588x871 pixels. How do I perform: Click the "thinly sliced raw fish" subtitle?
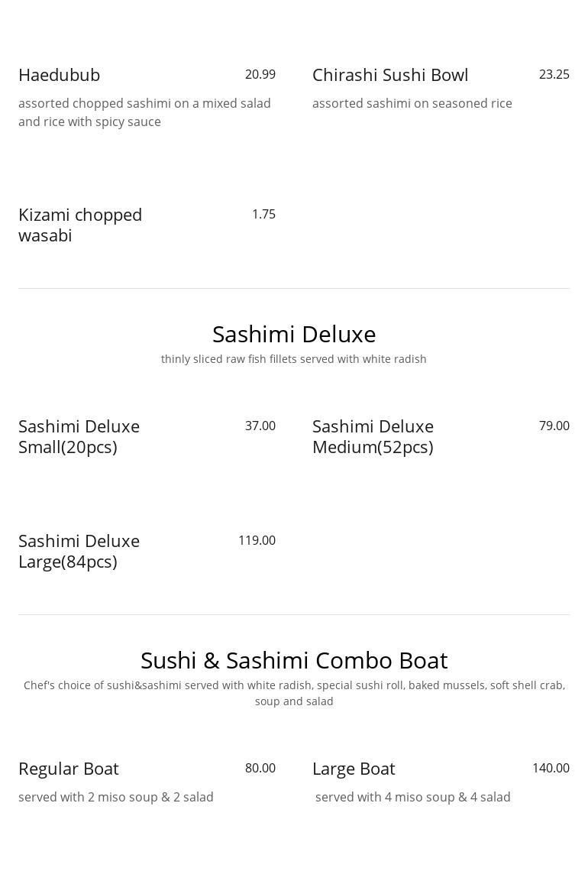coord(294,359)
